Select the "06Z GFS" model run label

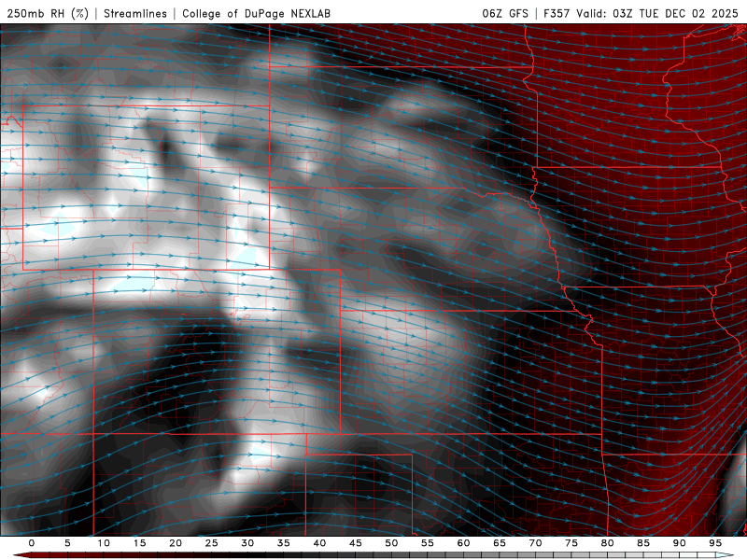pos(505,13)
